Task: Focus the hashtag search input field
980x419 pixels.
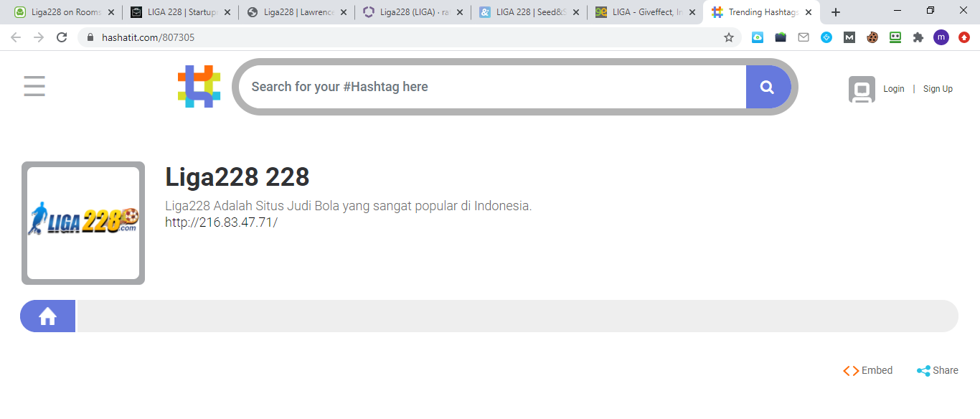Action: (495, 87)
